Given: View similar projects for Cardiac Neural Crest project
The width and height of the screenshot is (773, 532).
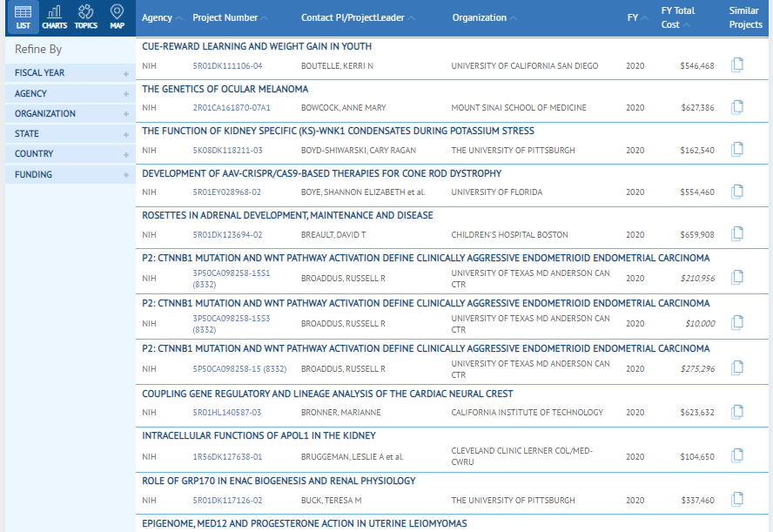Looking at the screenshot, I should pyautogui.click(x=737, y=412).
